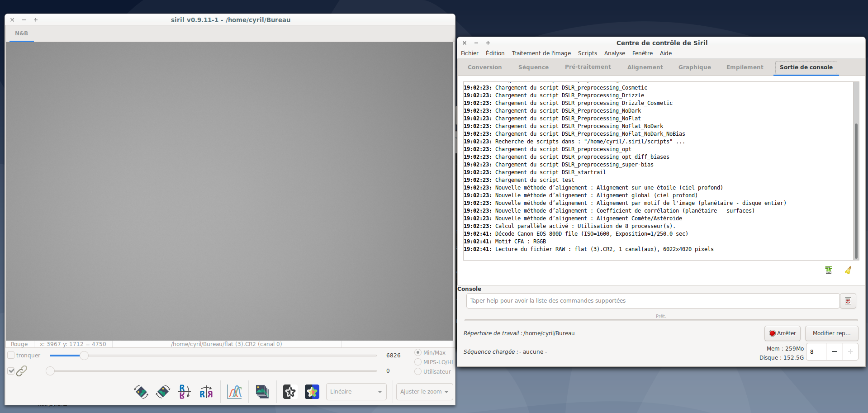Click the 'Répertoire de travail' path text
This screenshot has width=868, height=413.
(x=519, y=333)
